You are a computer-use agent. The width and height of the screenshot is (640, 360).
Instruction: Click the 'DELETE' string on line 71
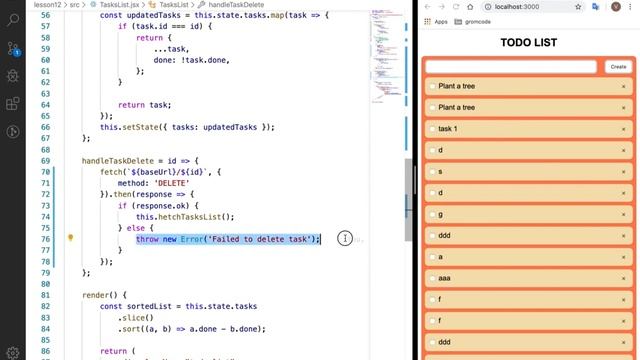tap(172, 183)
